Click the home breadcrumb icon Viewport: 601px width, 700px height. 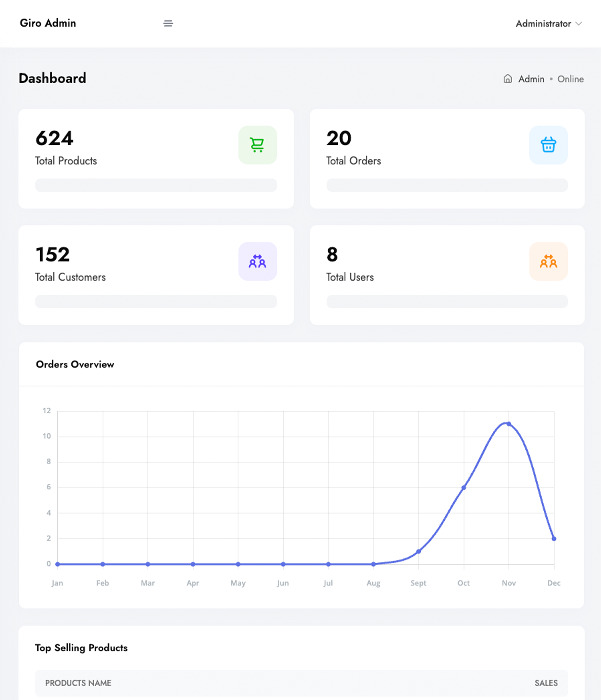[x=507, y=79]
